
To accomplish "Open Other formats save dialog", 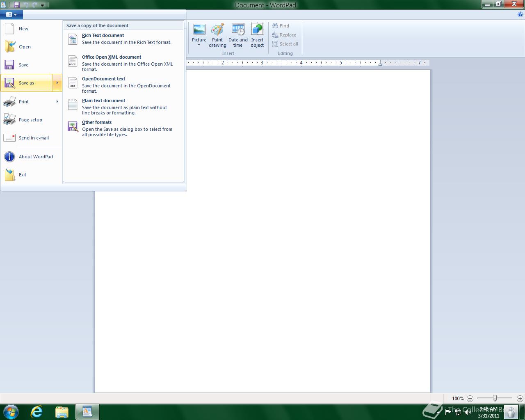I will tap(123, 128).
